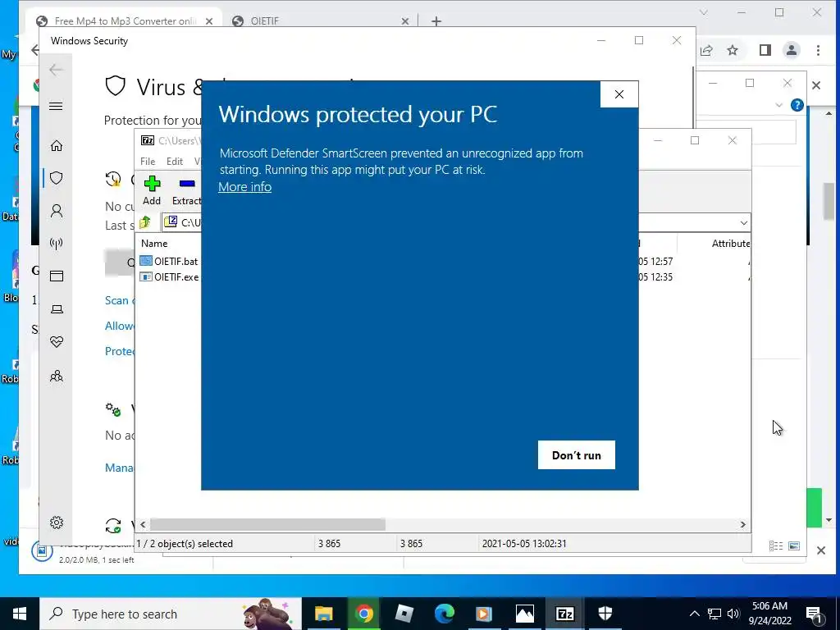Toggle the Chrome side panel icon
Viewport: 840px width, 630px height.
coord(765,50)
